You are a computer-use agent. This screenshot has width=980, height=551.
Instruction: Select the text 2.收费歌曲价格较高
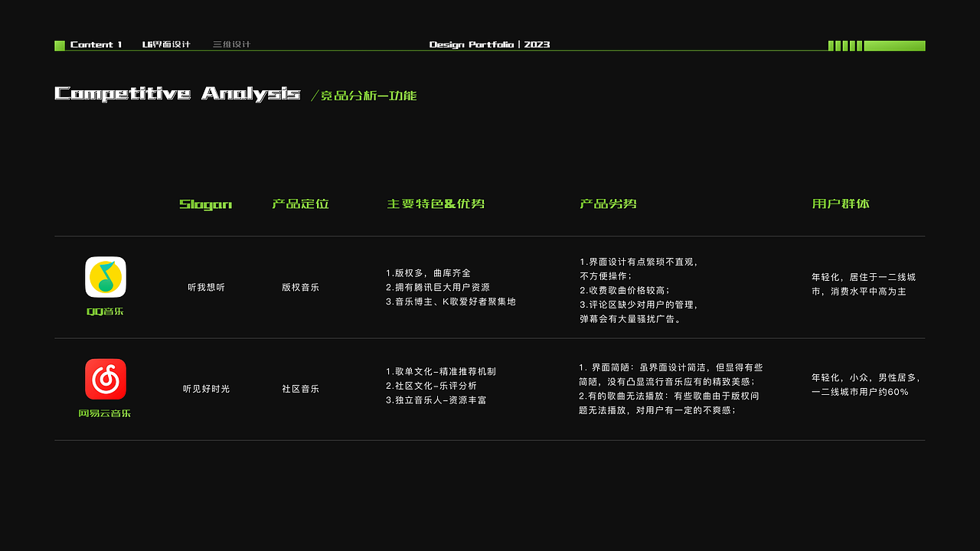(x=623, y=291)
